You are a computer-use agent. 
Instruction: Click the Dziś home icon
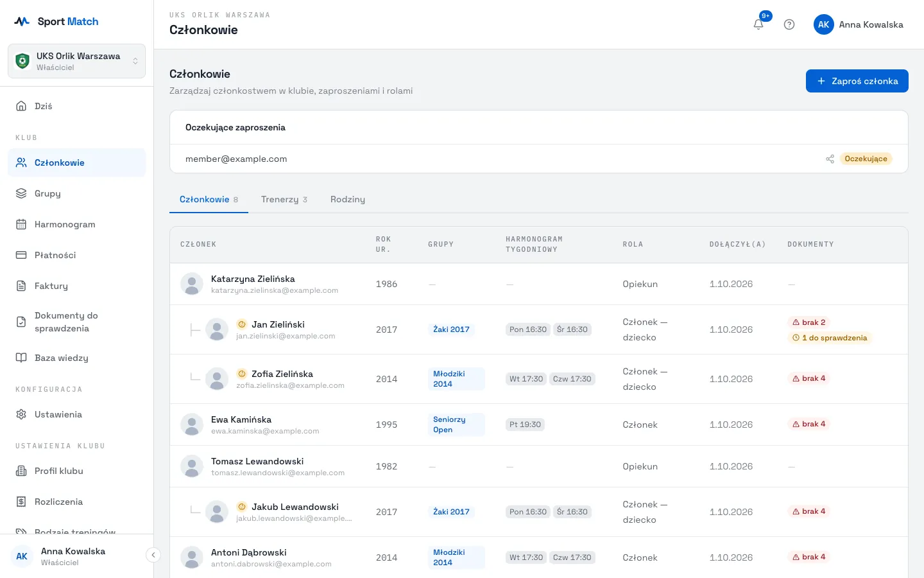tap(21, 106)
